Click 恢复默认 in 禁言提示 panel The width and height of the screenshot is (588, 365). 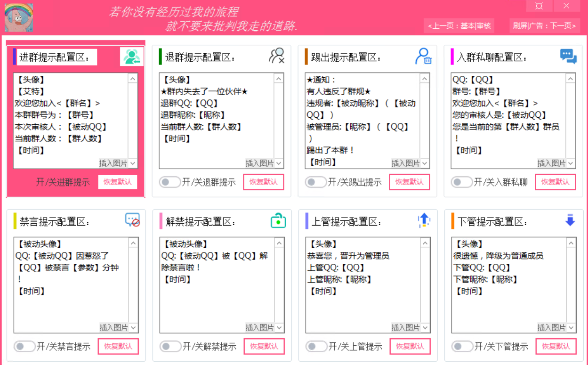click(118, 346)
